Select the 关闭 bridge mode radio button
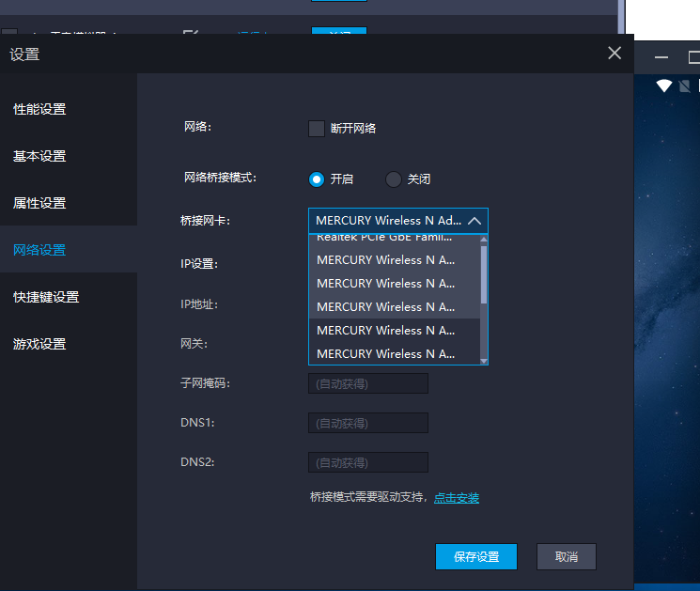 [x=394, y=179]
